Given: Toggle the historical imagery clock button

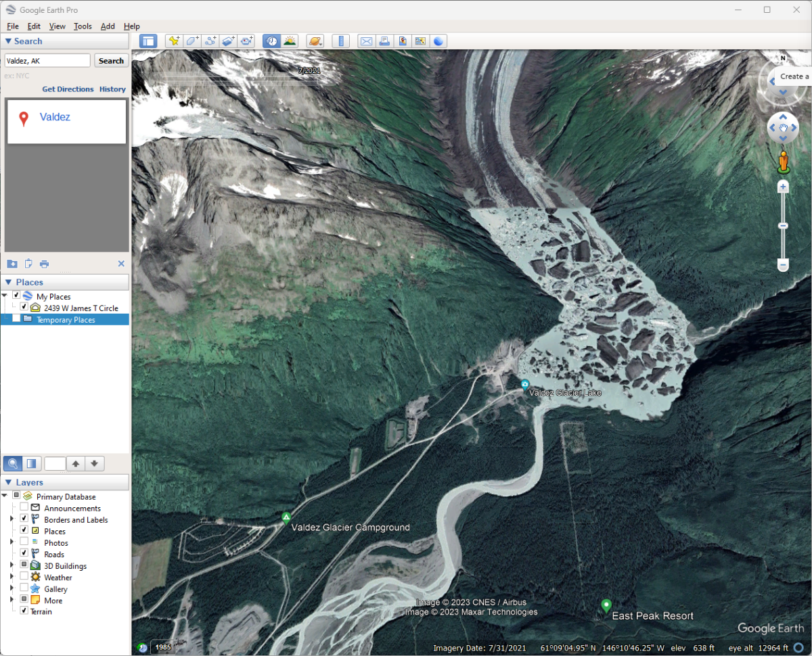Looking at the screenshot, I should point(271,41).
